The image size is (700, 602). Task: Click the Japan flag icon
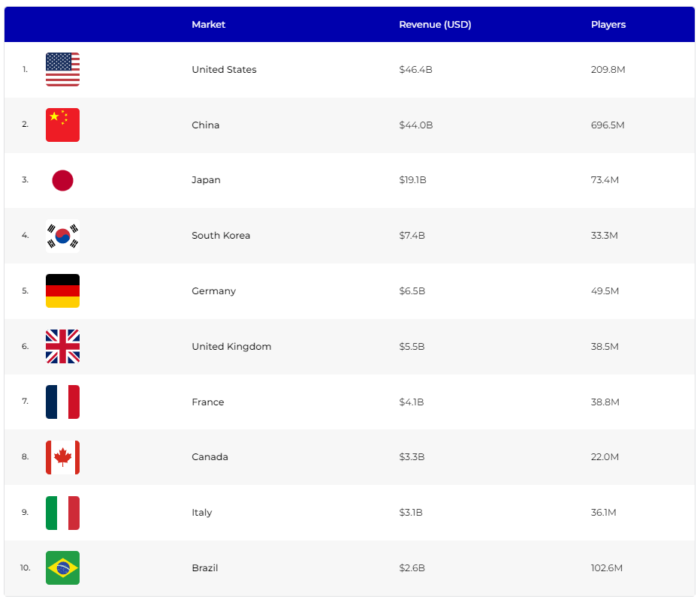coord(62,180)
